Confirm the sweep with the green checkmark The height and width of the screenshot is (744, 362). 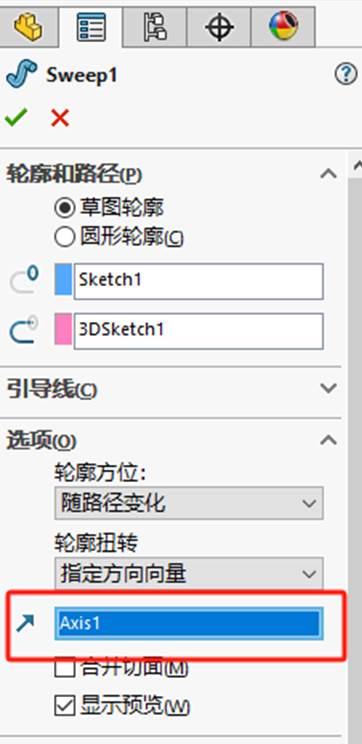tap(16, 117)
